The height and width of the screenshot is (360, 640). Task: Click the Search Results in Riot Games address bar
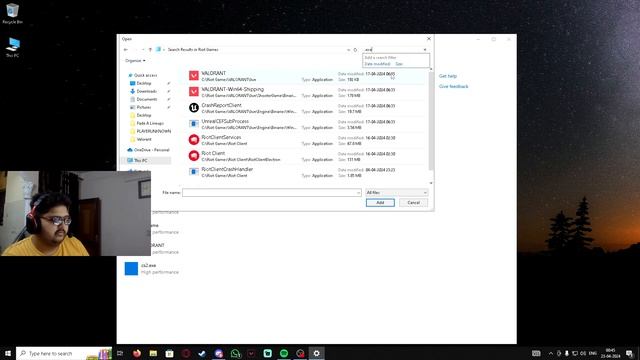tap(252, 49)
